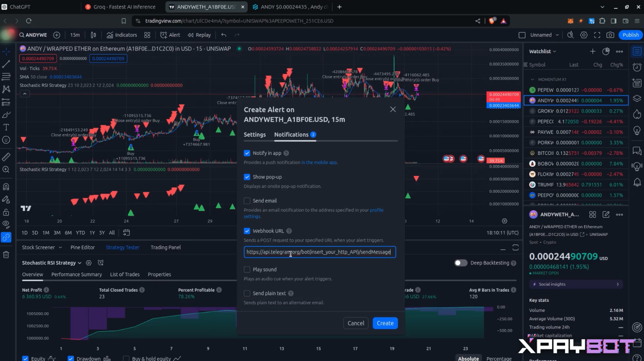
Task: Switch to the Settings tab in alert dialog
Action: click(254, 135)
